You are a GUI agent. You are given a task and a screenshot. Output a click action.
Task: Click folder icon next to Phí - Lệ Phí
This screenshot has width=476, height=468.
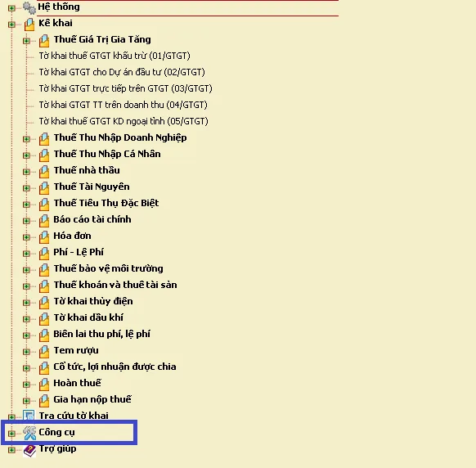click(44, 254)
